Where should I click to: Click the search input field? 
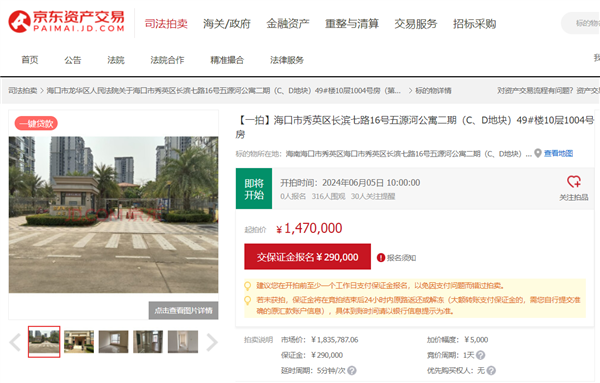tap(581, 23)
